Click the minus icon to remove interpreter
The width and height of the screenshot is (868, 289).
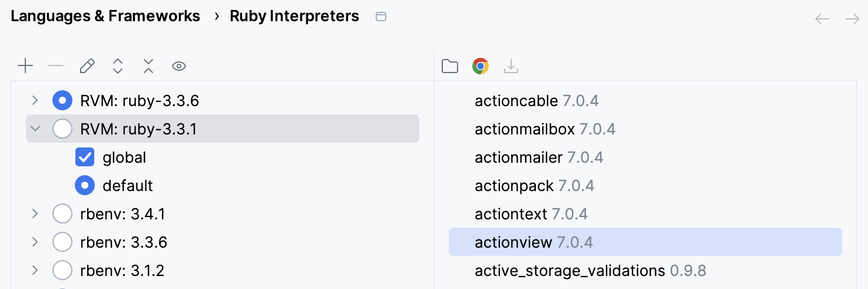(x=56, y=66)
